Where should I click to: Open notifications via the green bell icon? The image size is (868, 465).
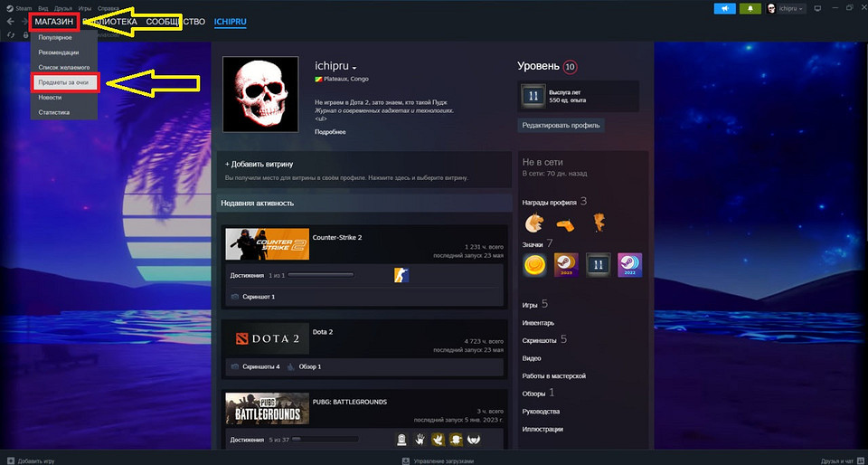(750, 8)
